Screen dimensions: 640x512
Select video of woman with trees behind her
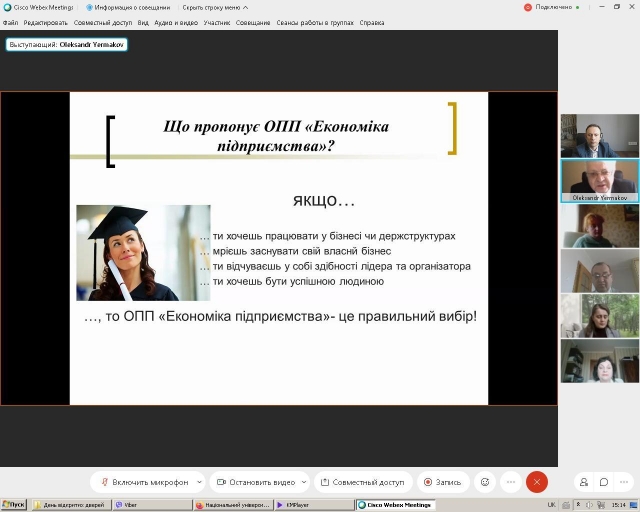[600, 316]
